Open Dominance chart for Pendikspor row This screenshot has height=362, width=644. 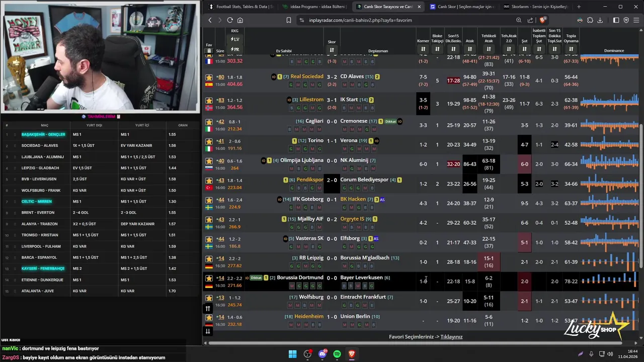click(610, 184)
